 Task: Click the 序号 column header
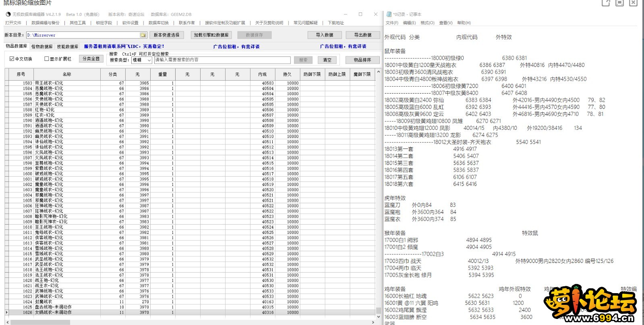21,74
